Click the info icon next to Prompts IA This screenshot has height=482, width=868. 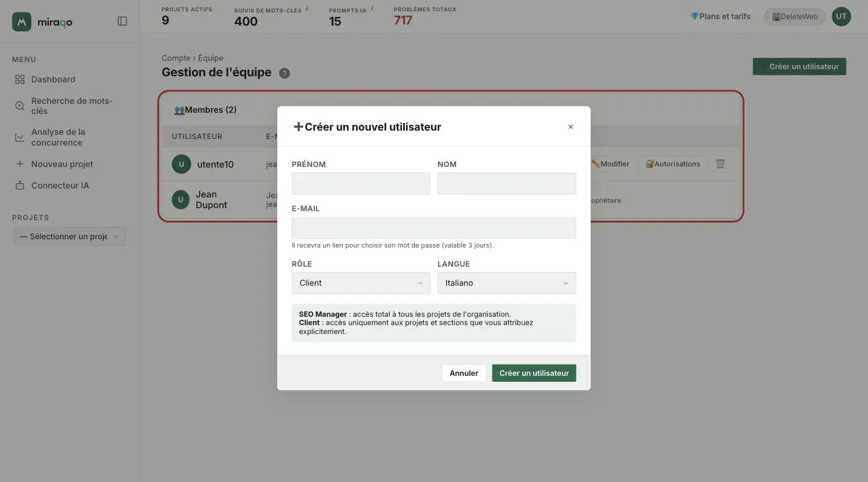(372, 9)
